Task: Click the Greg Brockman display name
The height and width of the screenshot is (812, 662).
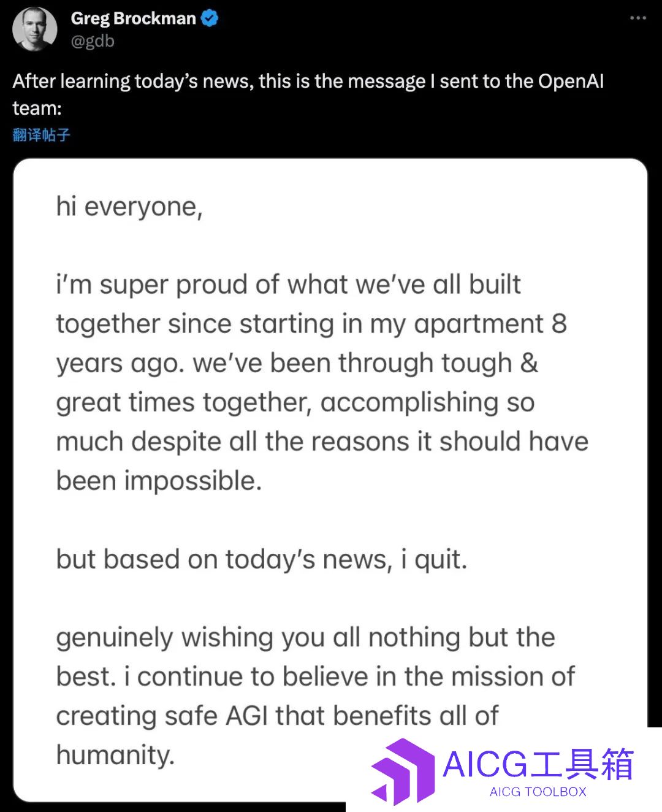Action: pyautogui.click(x=134, y=18)
